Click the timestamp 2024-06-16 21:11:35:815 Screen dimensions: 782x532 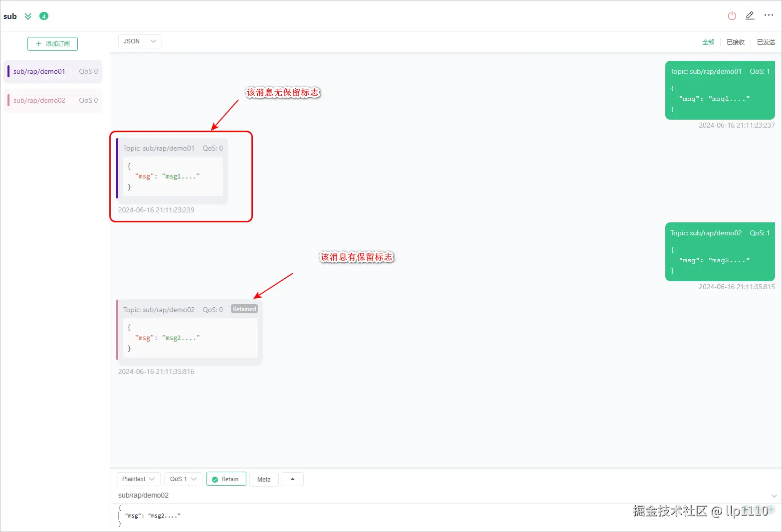(737, 287)
